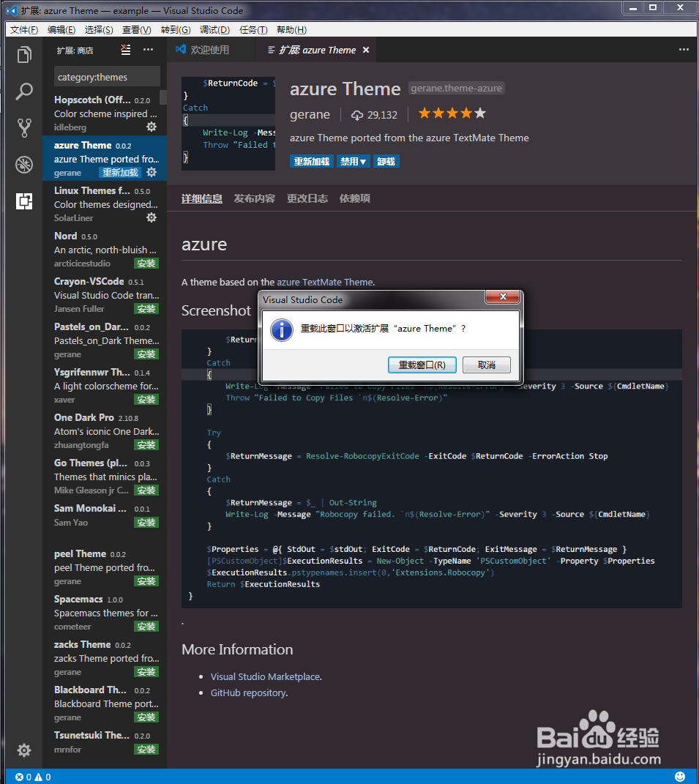Click the gerane publisher name

click(x=310, y=115)
